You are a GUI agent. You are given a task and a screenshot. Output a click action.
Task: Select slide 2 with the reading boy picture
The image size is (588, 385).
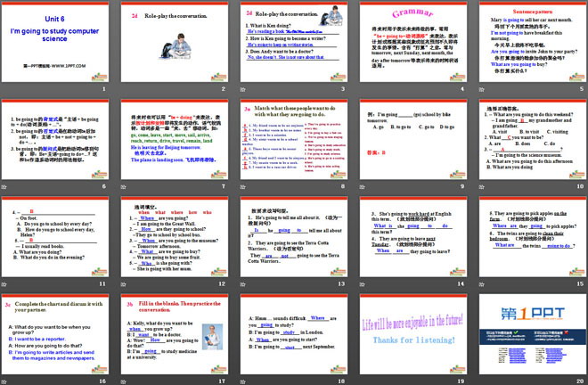pos(175,42)
